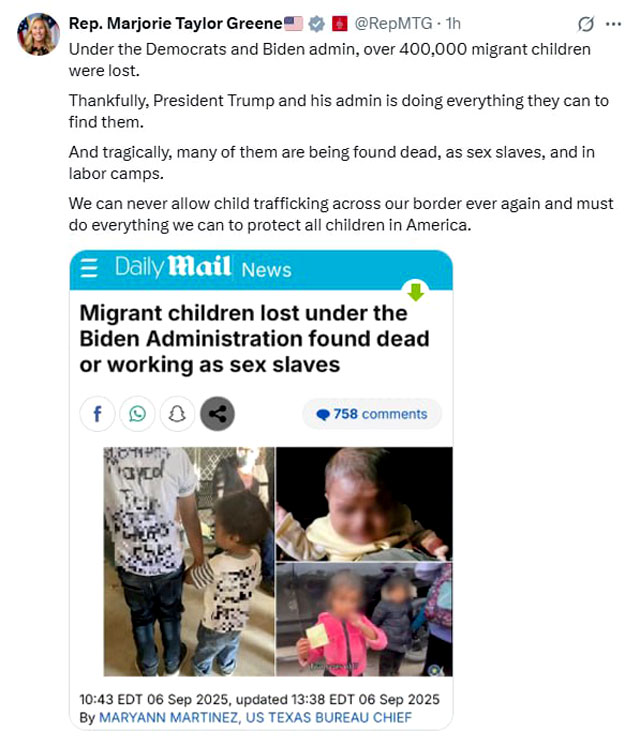Click the red affiliation badge next to name
640x744 pixels.
[x=340, y=23]
